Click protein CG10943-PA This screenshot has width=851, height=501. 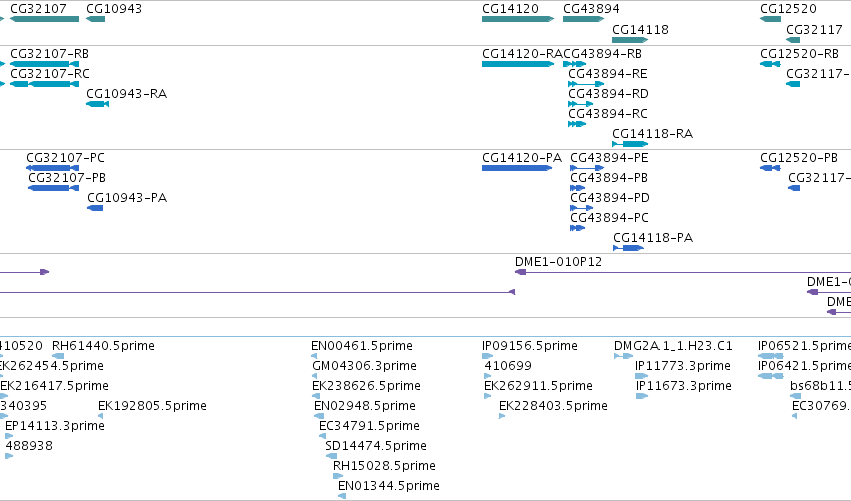pos(95,208)
